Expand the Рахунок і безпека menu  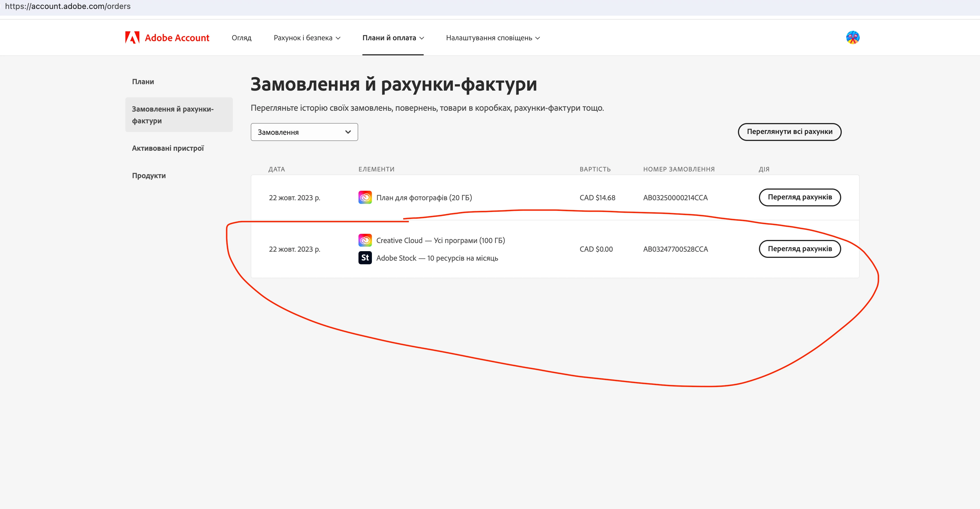pyautogui.click(x=307, y=38)
